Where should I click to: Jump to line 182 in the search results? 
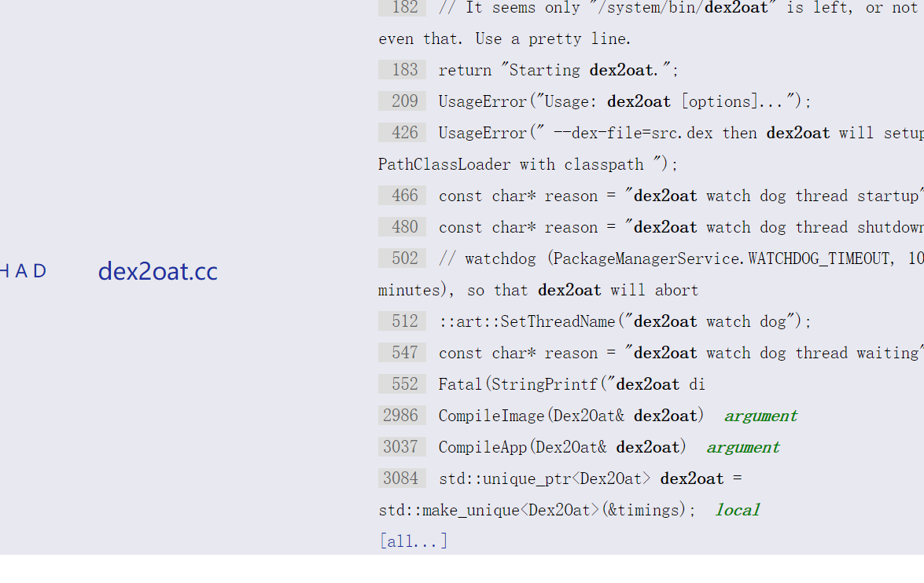pos(403,8)
